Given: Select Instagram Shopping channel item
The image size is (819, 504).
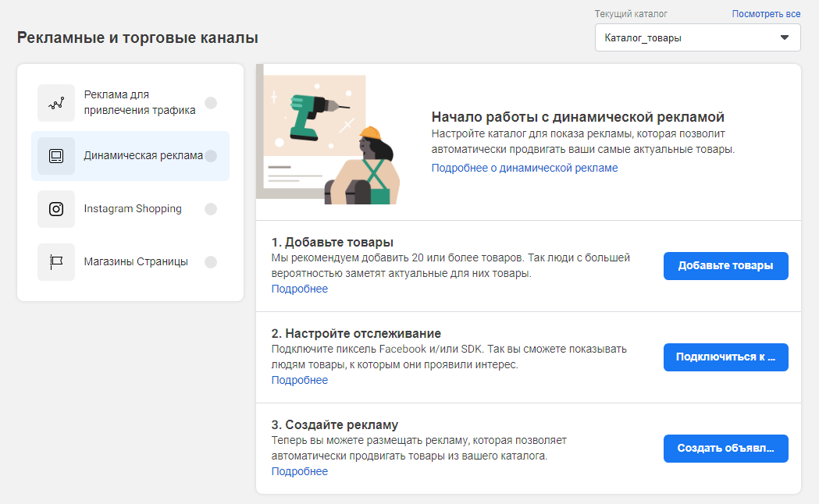Looking at the screenshot, I should coord(133,209).
